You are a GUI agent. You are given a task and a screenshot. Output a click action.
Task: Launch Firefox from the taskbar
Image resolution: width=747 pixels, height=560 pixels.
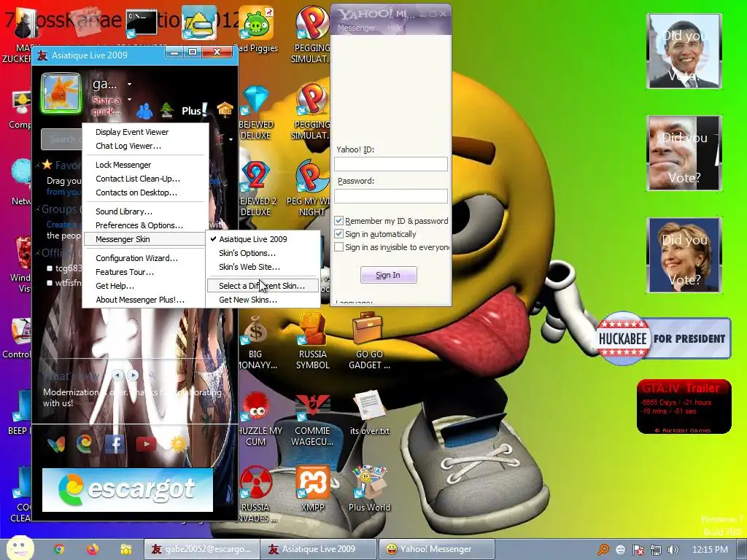pos(93,550)
